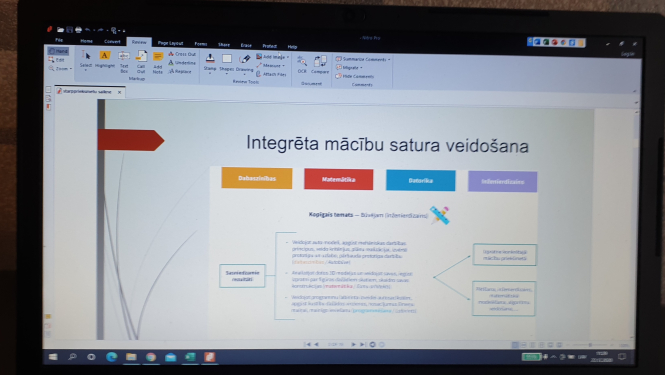Image resolution: width=665 pixels, height=375 pixels.
Task: Switch to the Erase tab
Action: coord(246,45)
